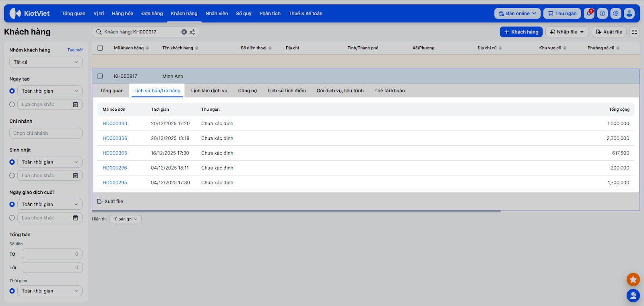Open settings gear icon in header
This screenshot has height=306, width=644.
pyautogui.click(x=615, y=14)
